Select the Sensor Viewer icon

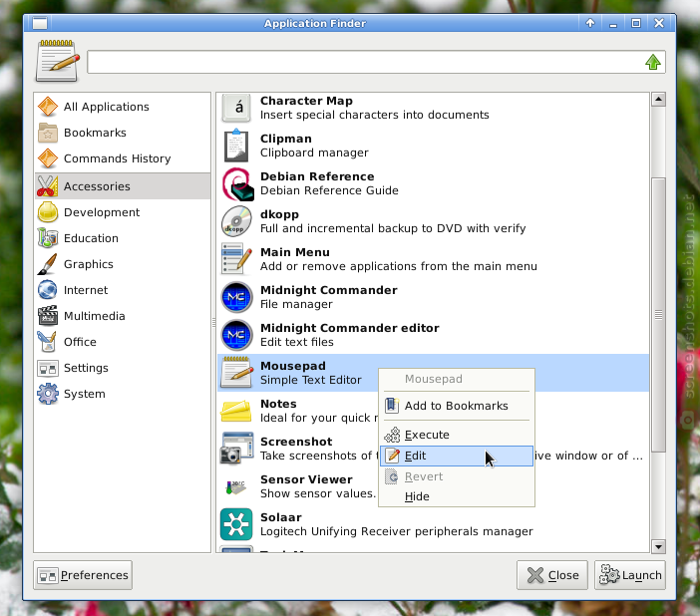point(235,486)
